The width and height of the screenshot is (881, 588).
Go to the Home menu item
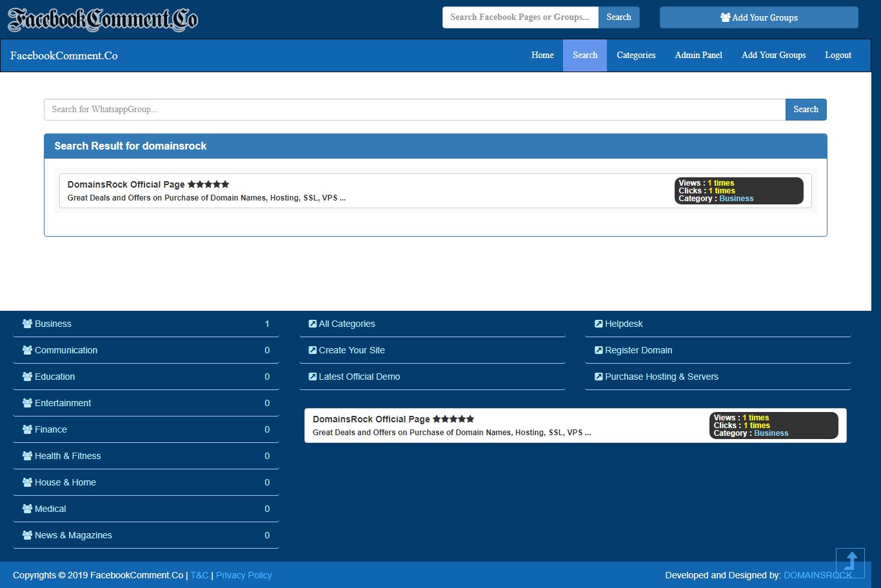(x=542, y=55)
